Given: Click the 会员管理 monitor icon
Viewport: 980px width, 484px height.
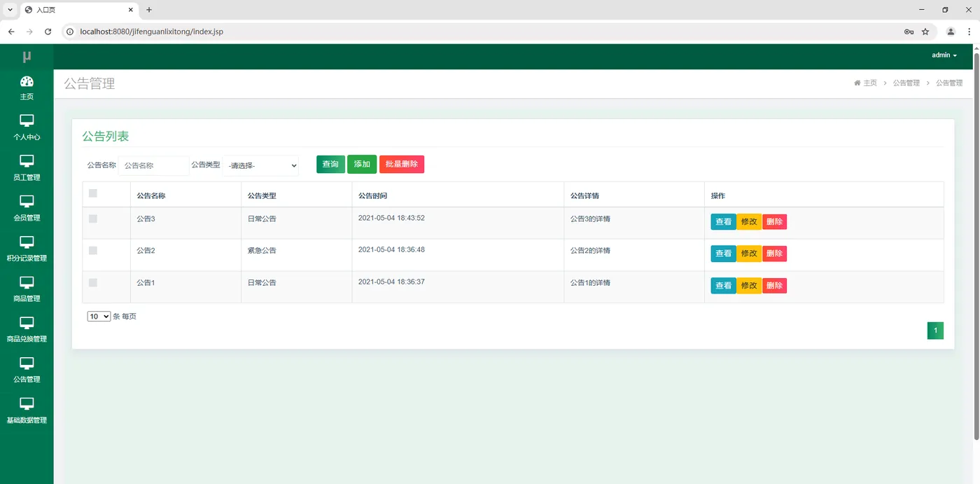Looking at the screenshot, I should point(27,202).
